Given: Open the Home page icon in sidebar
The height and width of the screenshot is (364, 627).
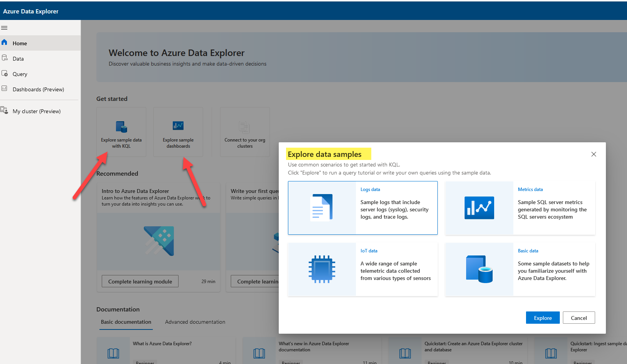Looking at the screenshot, I should (x=5, y=43).
